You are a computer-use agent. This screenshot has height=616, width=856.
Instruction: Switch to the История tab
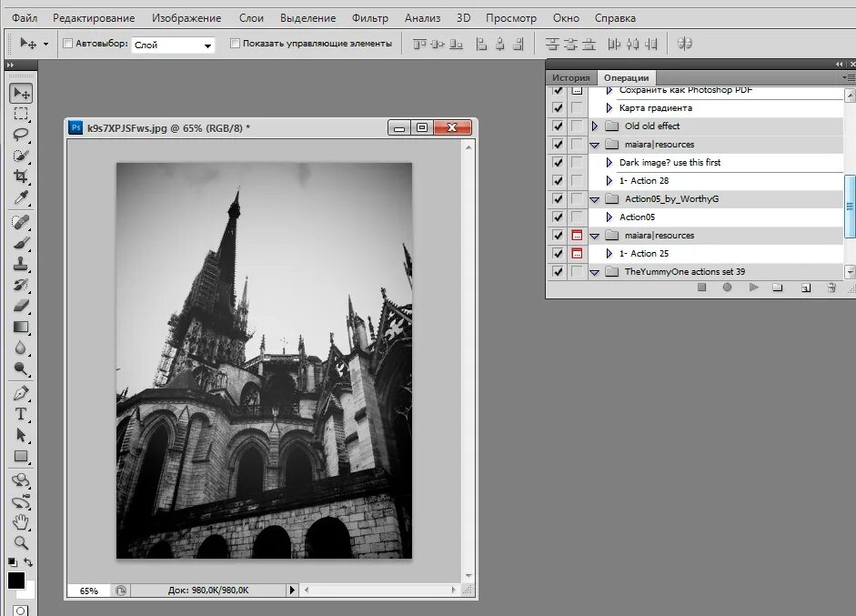click(x=571, y=78)
